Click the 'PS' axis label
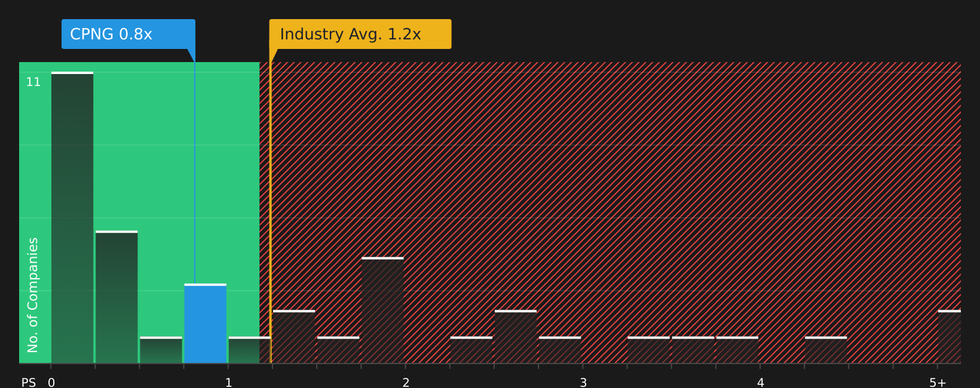Viewport: 980px width, 388px height. coord(29,383)
